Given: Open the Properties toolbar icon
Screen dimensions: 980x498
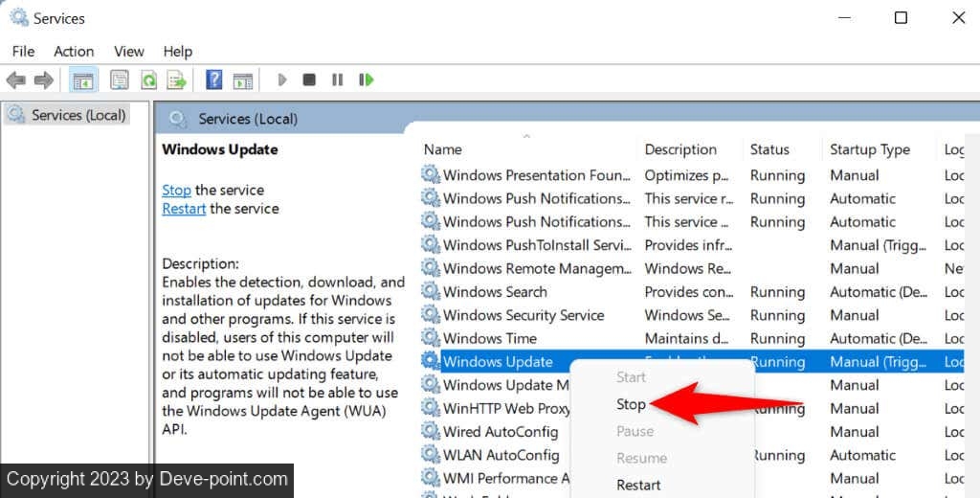Looking at the screenshot, I should pyautogui.click(x=120, y=79).
